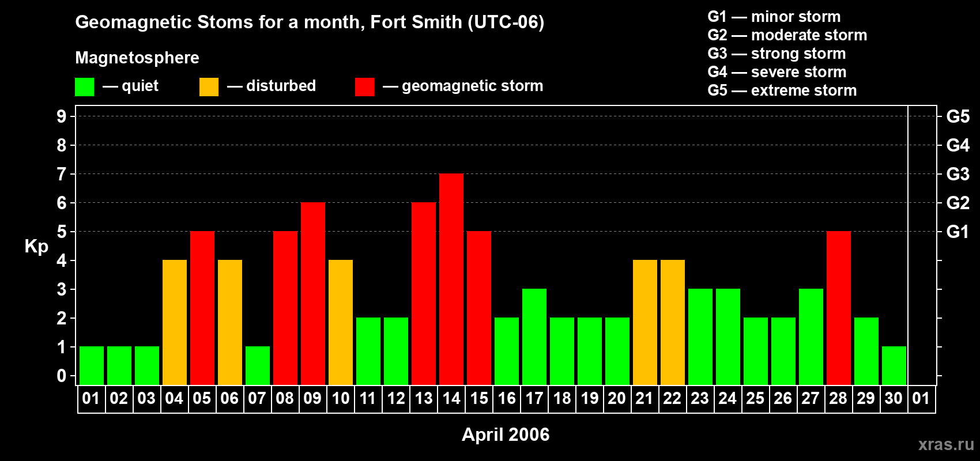Click date cell '26' on the x-axis

(783, 399)
